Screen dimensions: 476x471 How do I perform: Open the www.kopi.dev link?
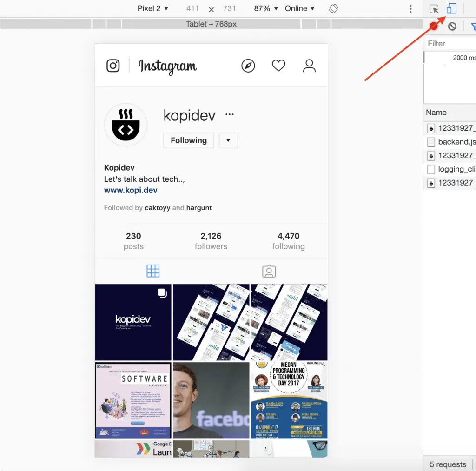[x=131, y=190]
